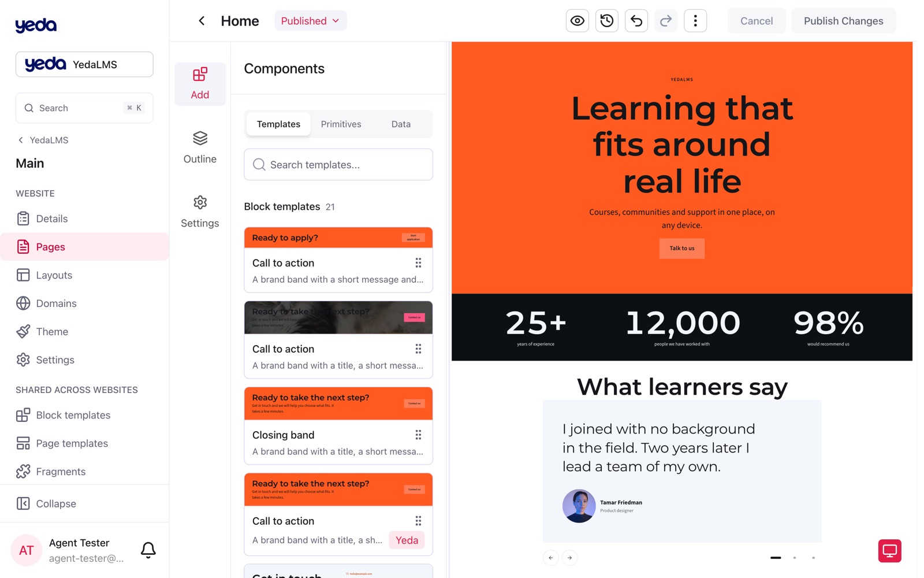Open Domains in the sidebar
This screenshot has height=578, width=924.
(84, 303)
